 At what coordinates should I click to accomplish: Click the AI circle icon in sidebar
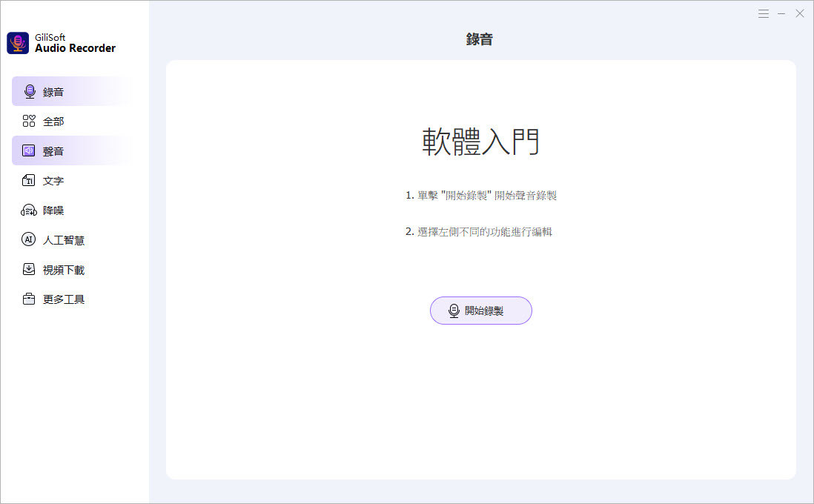(29, 239)
